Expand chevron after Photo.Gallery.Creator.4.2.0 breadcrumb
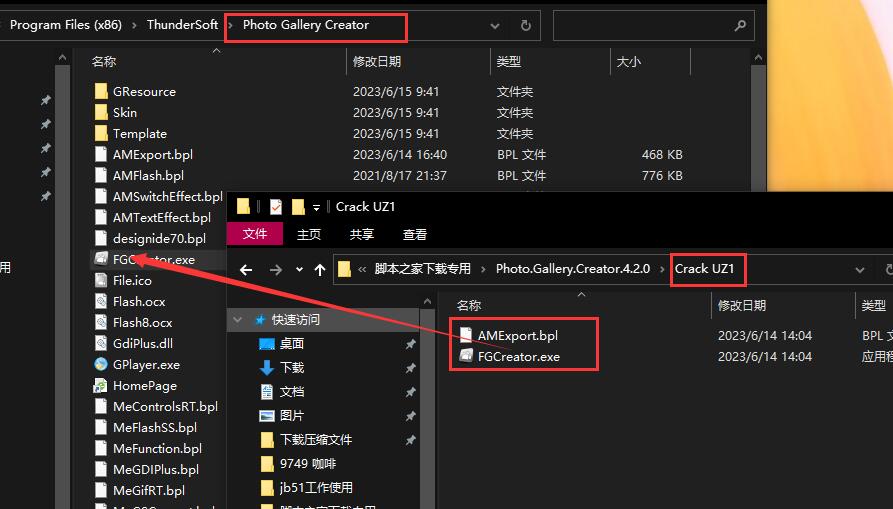Image resolution: width=893 pixels, height=509 pixels. tap(662, 269)
